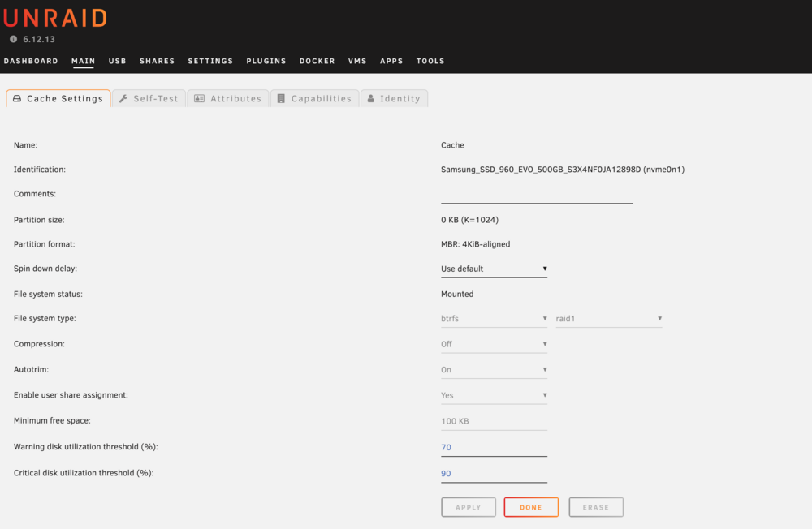
Task: Click the Cache Settings disk icon
Action: (17, 98)
